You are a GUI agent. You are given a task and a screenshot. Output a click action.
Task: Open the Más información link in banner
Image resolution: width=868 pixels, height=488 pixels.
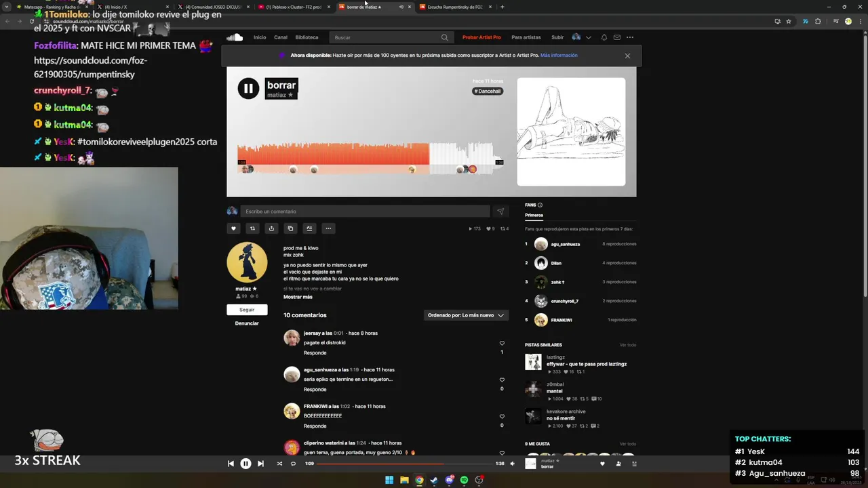[559, 56]
